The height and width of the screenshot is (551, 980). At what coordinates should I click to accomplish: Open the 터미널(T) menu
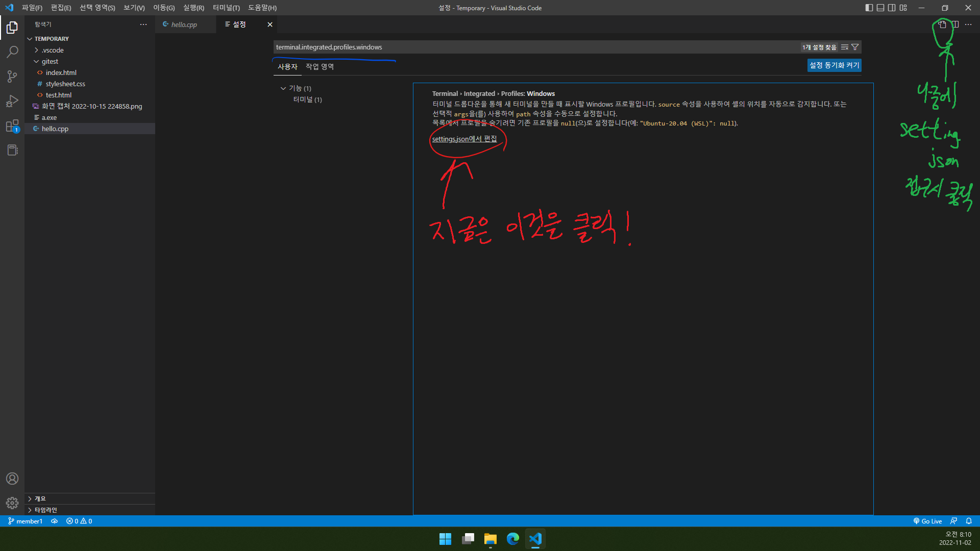coord(227,8)
